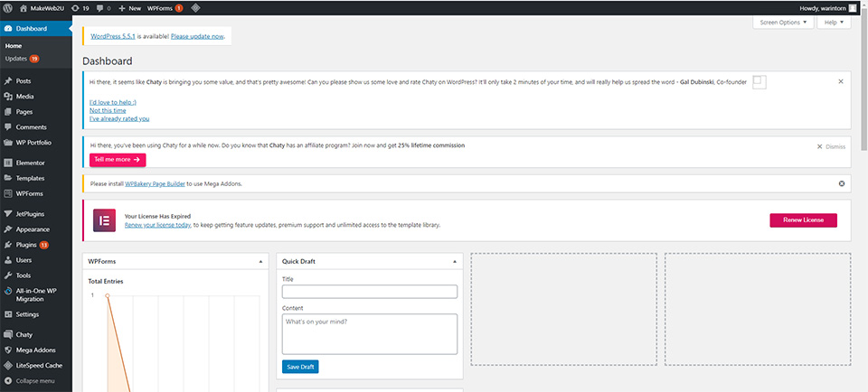Expand the Screen Options dropdown

782,22
